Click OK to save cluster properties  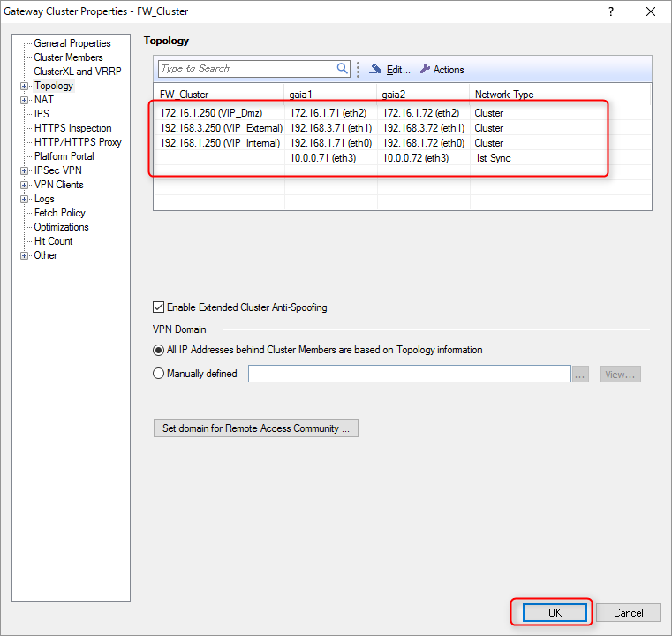(x=555, y=612)
